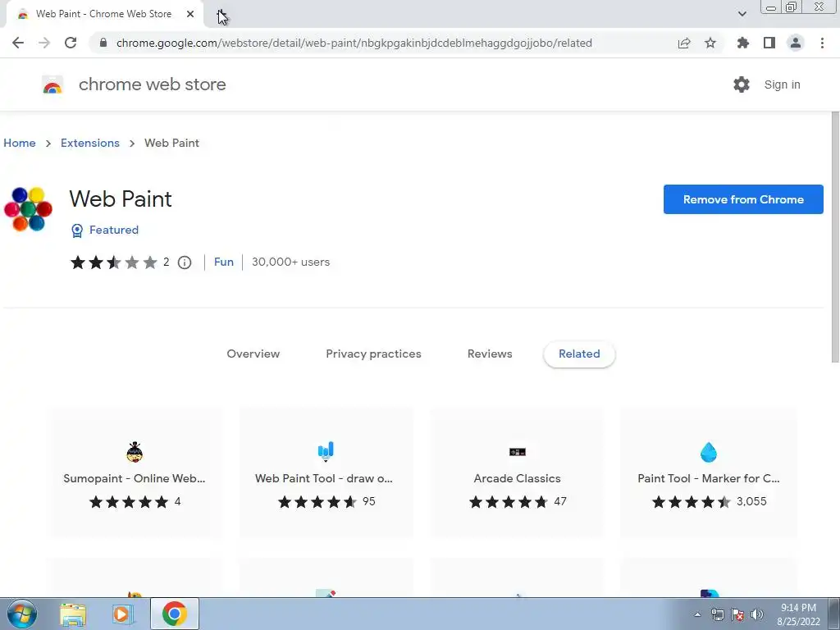
Task: Open Sumopaint - Online Web... card title
Action: 135,478
